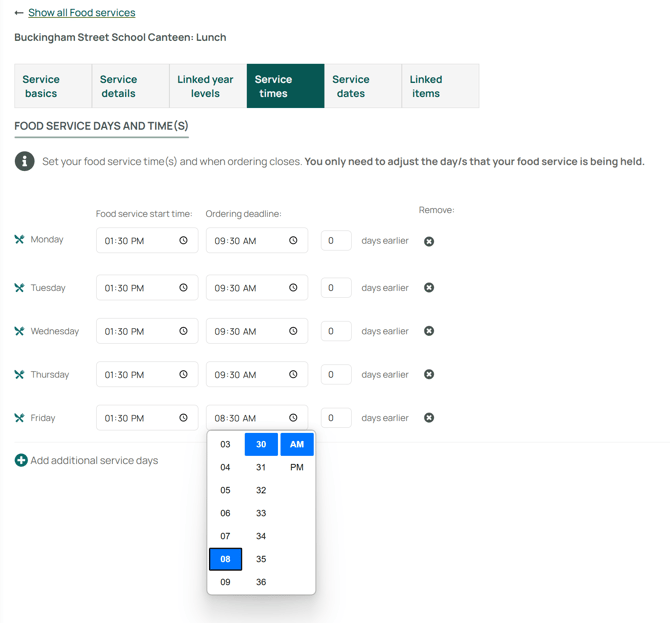The height and width of the screenshot is (623, 670).
Task: Open the Linked items tab
Action: click(x=440, y=86)
